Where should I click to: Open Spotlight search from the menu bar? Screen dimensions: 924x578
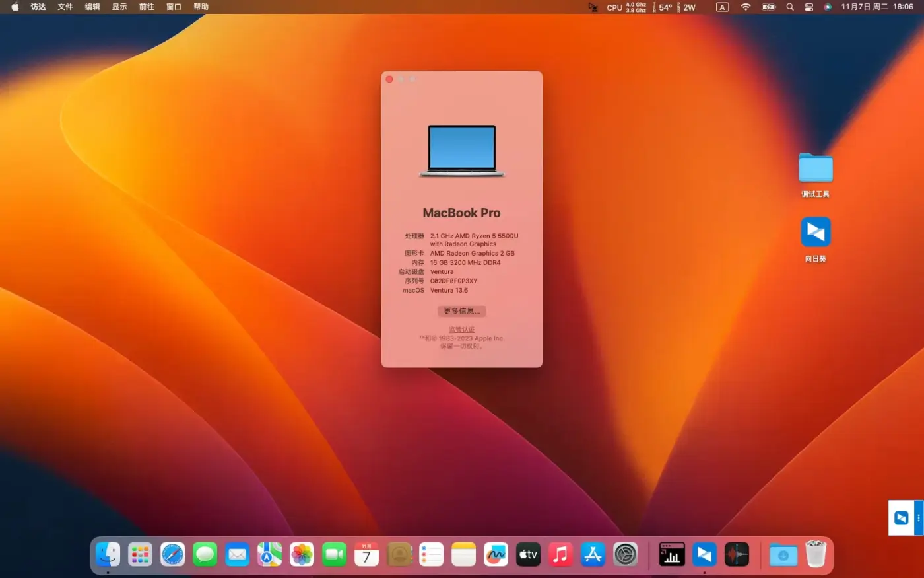click(789, 7)
